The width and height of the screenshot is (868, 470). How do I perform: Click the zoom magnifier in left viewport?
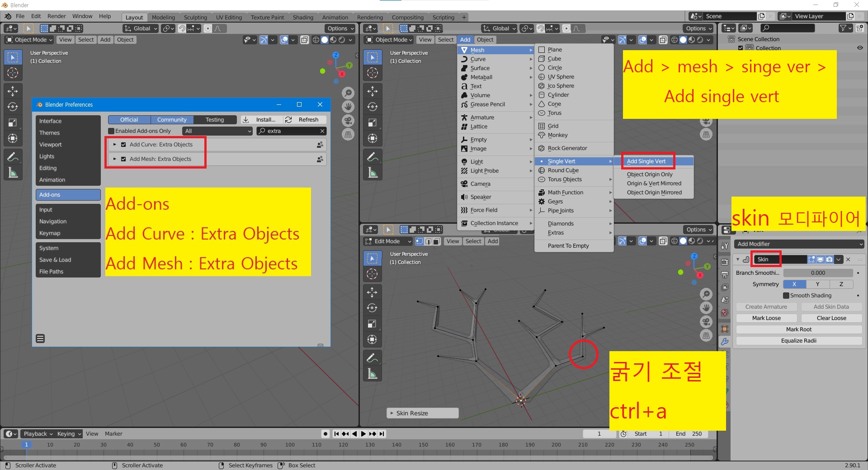(348, 93)
